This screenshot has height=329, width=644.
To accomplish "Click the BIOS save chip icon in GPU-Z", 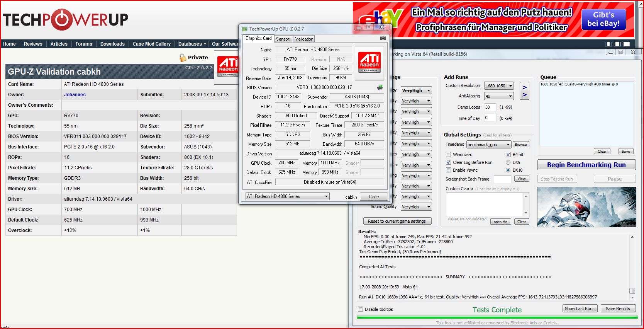I will pyautogui.click(x=380, y=87).
